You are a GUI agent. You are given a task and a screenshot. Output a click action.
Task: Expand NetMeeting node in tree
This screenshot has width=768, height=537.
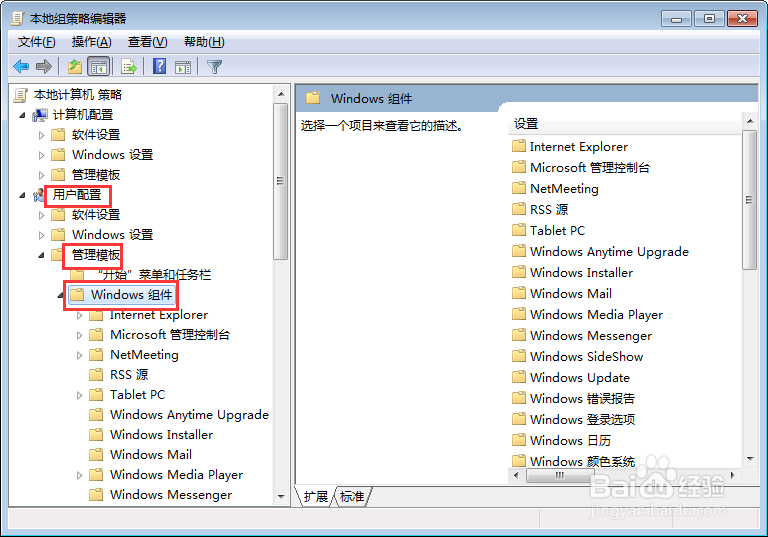tap(79, 355)
